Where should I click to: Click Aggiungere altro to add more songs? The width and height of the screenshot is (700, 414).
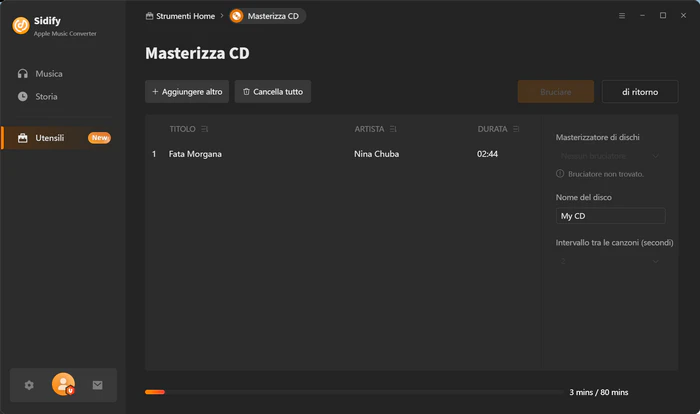coord(187,92)
